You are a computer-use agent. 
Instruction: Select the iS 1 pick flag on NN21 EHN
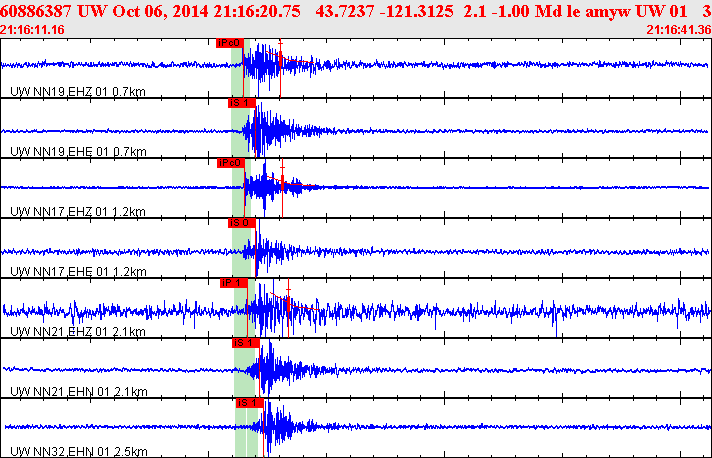[x=246, y=343]
